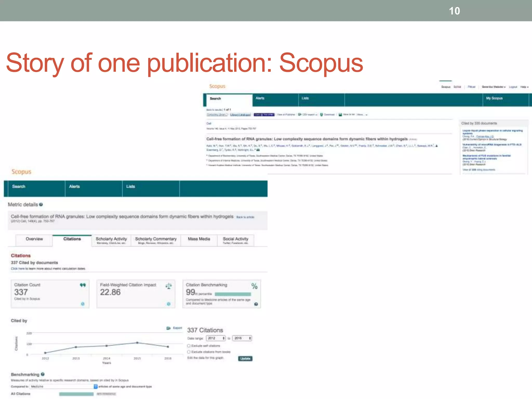Click the 2016 data point on chart
532x399 pixels.
[x=168, y=347]
